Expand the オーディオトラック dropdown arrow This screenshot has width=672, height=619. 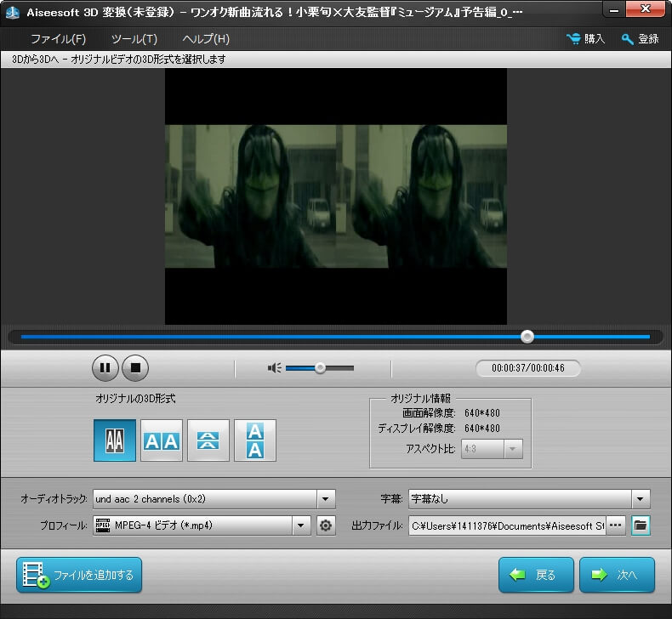pyautogui.click(x=326, y=499)
